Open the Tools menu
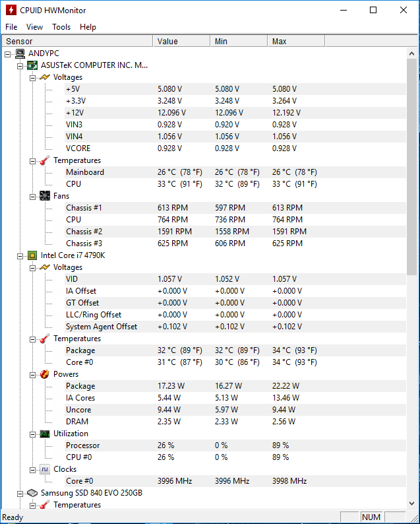 tap(61, 27)
